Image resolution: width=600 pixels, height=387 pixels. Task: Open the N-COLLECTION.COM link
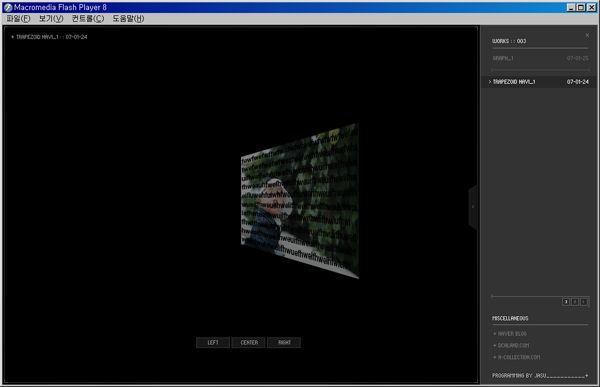pos(517,357)
